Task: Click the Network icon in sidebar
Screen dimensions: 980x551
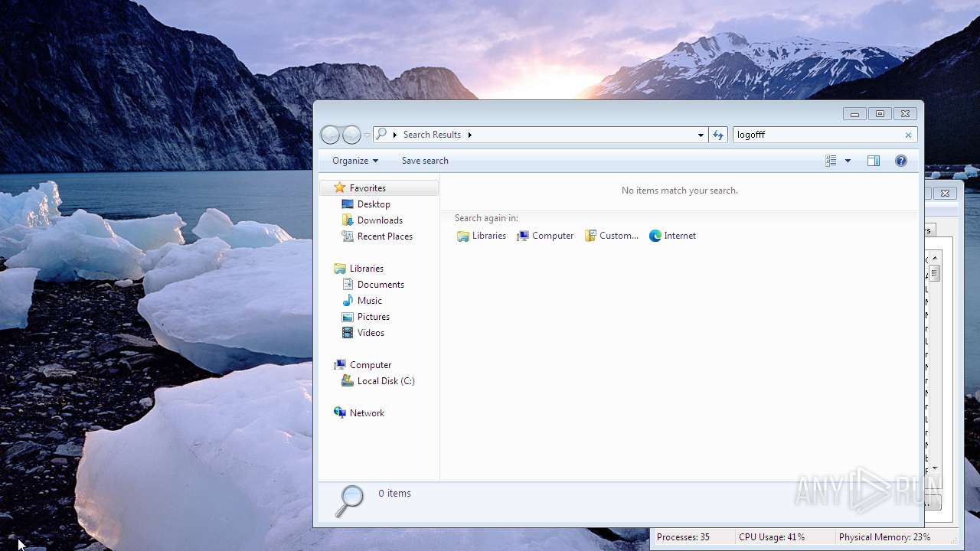Action: pos(340,413)
